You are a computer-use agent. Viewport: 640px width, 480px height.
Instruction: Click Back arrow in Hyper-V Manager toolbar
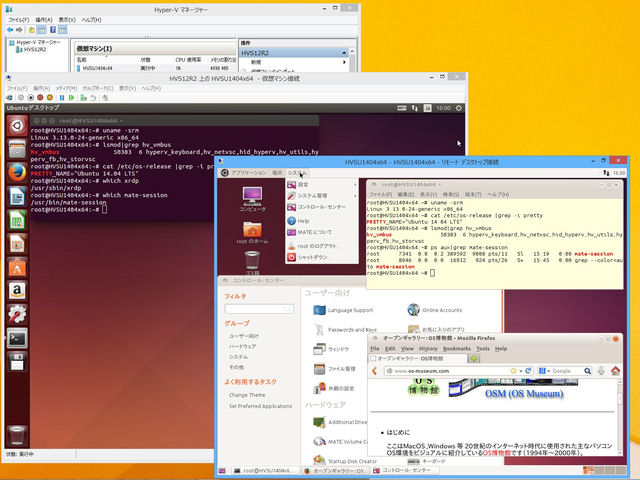pyautogui.click(x=10, y=30)
